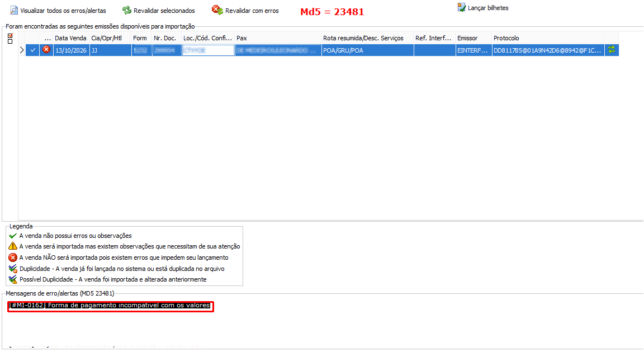644x356 pixels.
Task: Toggle the checkmark on the JJ sale row
Action: tap(33, 50)
